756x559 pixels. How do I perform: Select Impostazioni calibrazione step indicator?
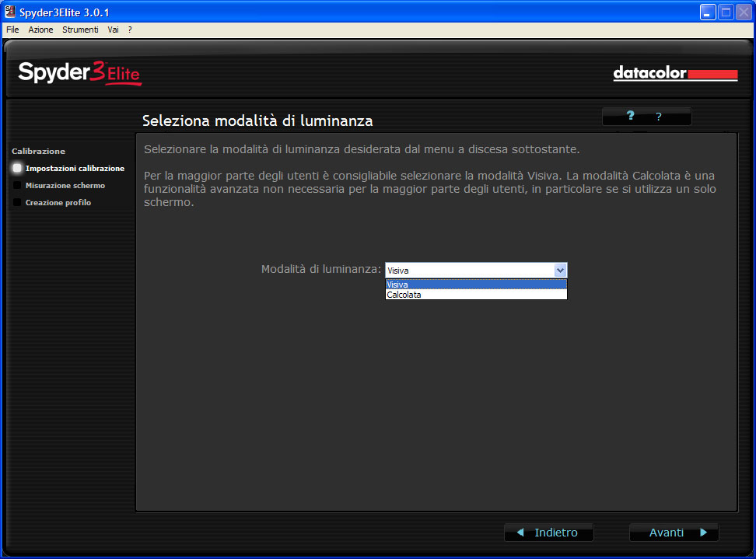tap(17, 168)
